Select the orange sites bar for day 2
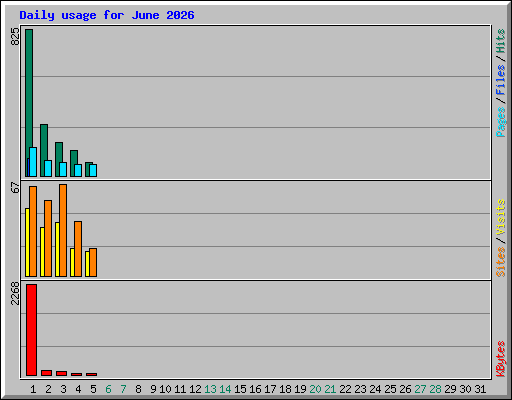 coord(48,238)
